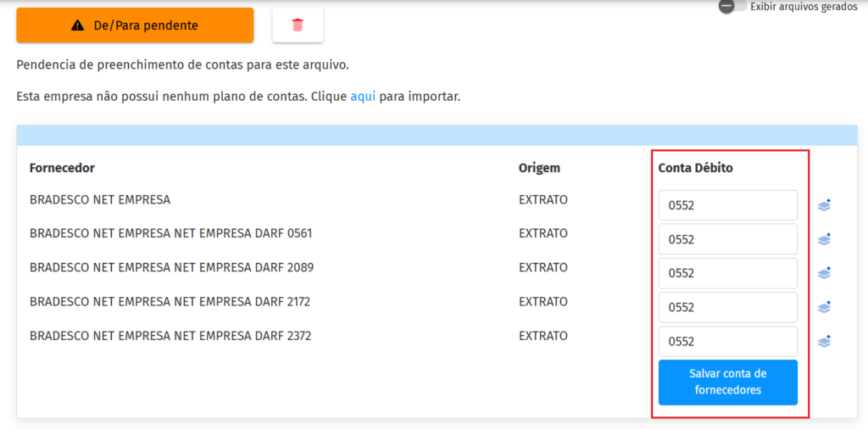Click the warning triangle icon on De/Para button
Screen dimensions: 868x430
78,25
